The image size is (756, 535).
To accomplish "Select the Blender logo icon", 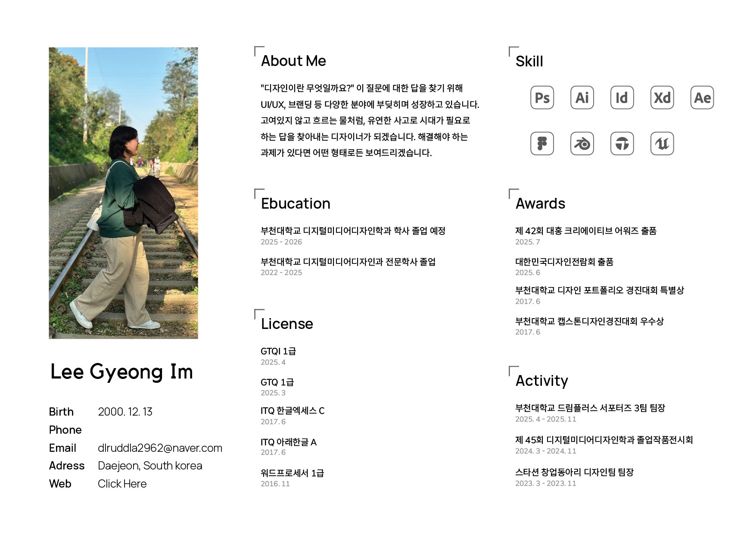I will [x=582, y=144].
